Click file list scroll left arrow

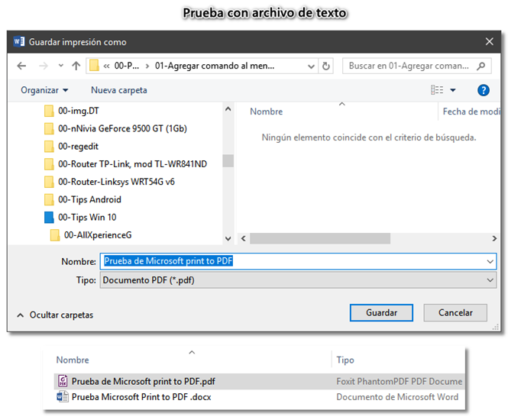click(x=244, y=239)
